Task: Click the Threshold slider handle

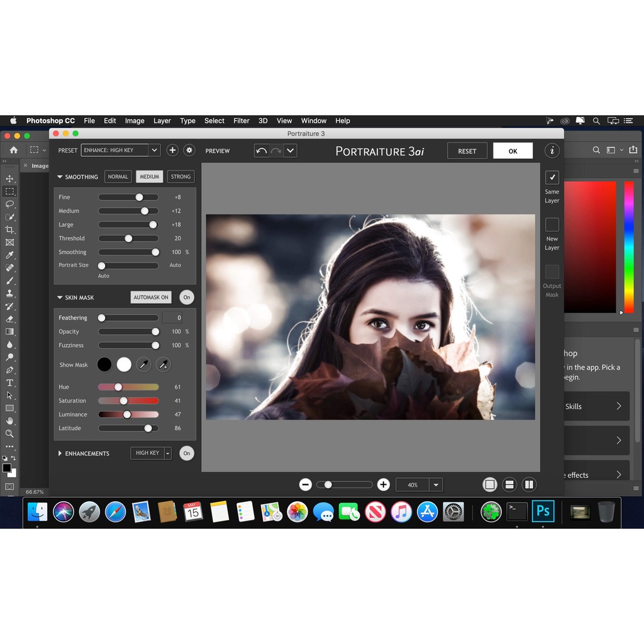Action: tap(128, 238)
